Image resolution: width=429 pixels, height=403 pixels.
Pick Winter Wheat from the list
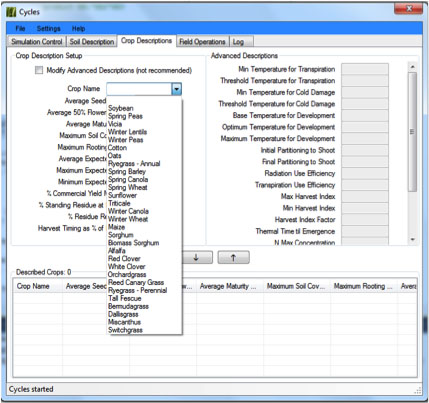tap(128, 219)
